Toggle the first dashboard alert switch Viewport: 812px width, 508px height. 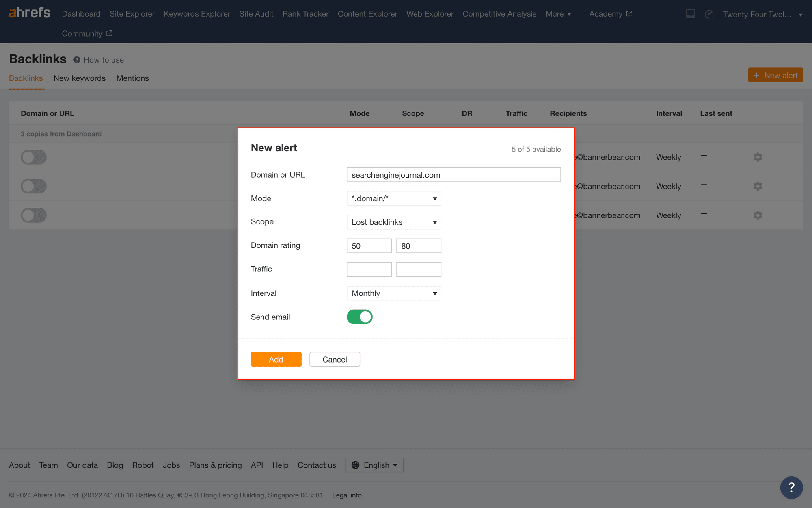point(34,157)
